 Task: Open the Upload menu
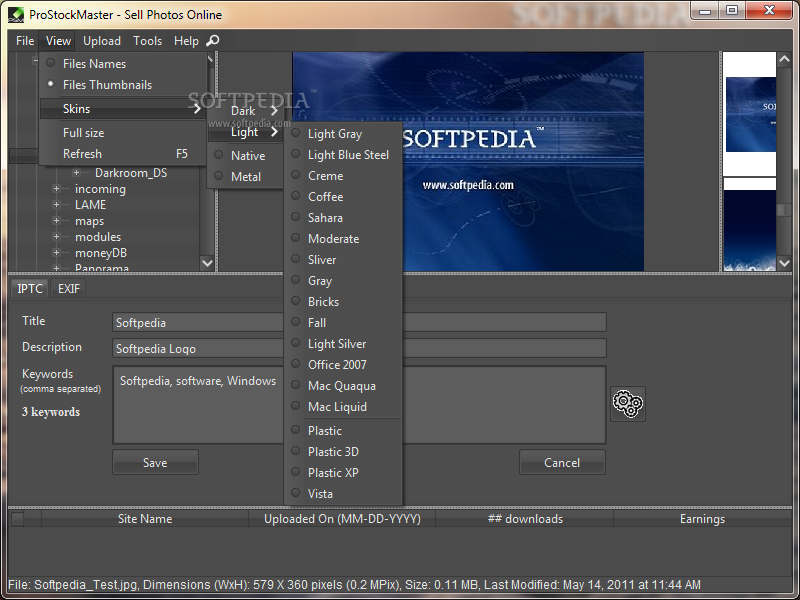point(102,41)
